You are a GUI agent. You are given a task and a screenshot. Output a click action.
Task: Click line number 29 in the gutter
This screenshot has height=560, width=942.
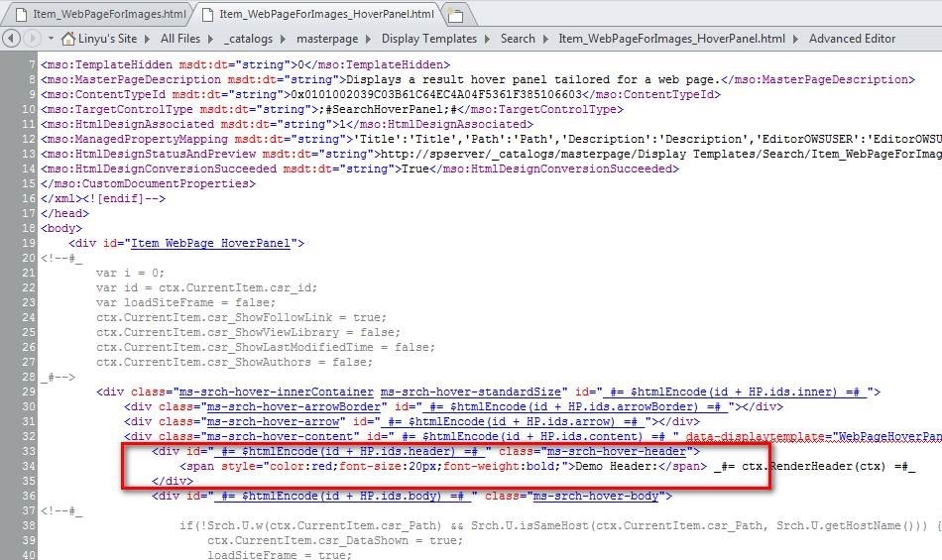[x=30, y=392]
